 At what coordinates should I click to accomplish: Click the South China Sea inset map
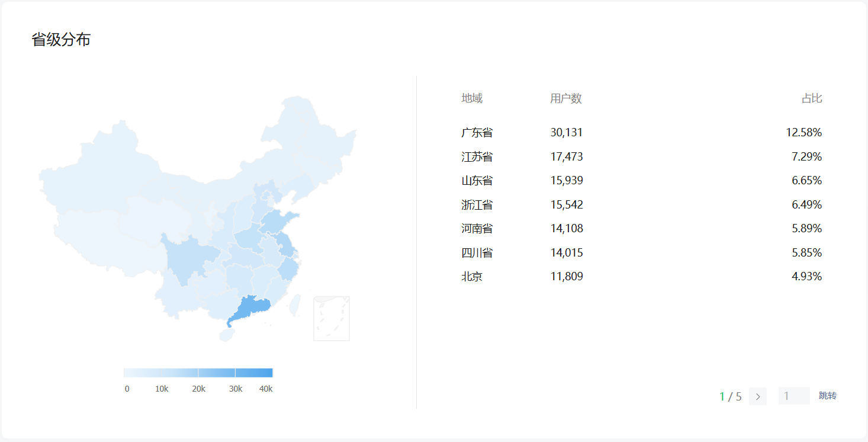tap(332, 319)
